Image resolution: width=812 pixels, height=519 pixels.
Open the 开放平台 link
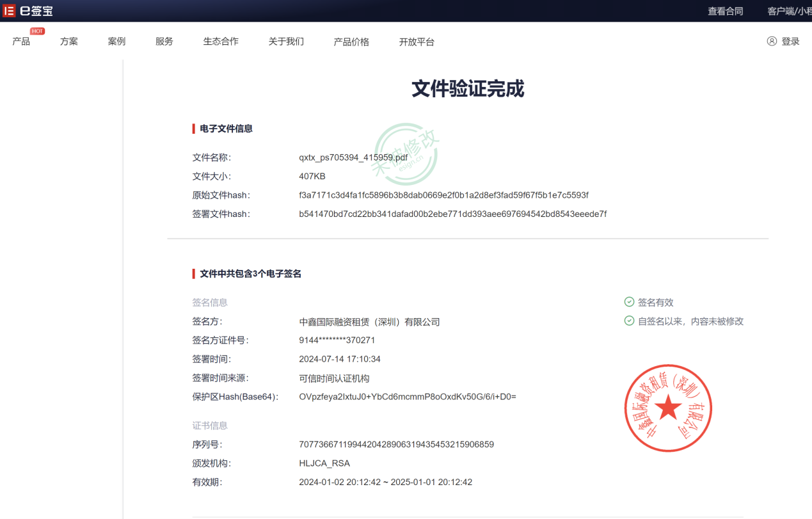point(417,42)
